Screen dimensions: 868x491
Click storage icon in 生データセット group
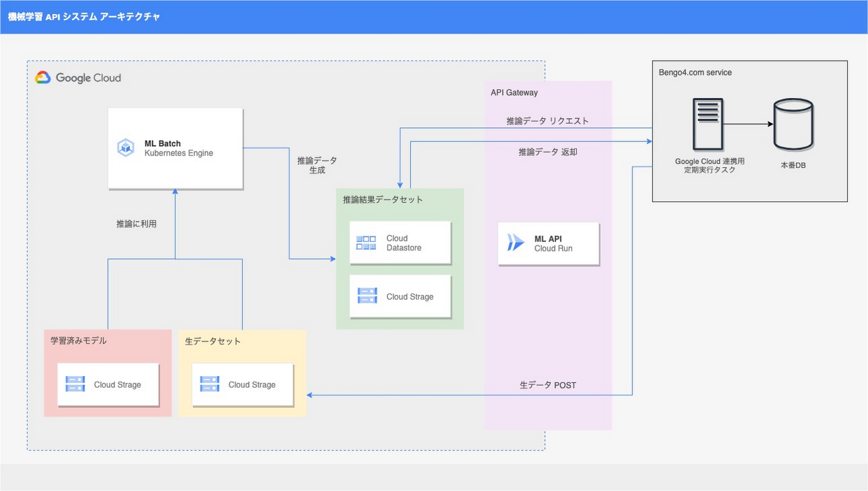[x=210, y=384]
